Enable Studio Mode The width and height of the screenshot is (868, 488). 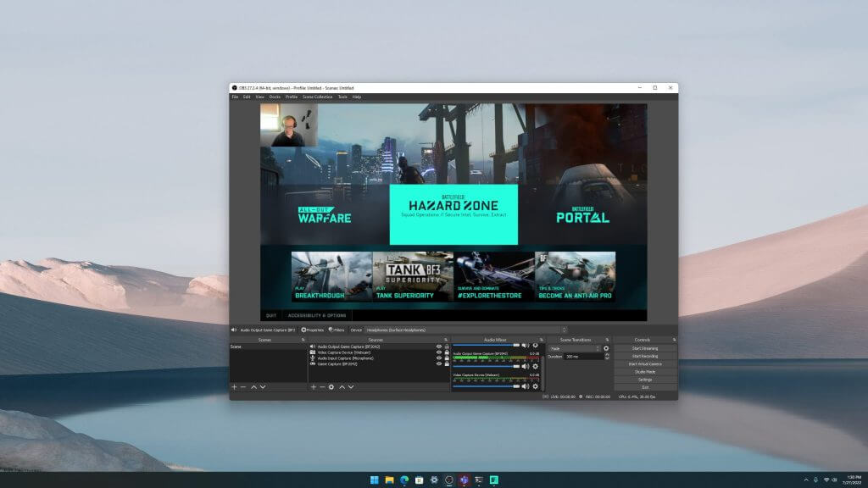645,372
